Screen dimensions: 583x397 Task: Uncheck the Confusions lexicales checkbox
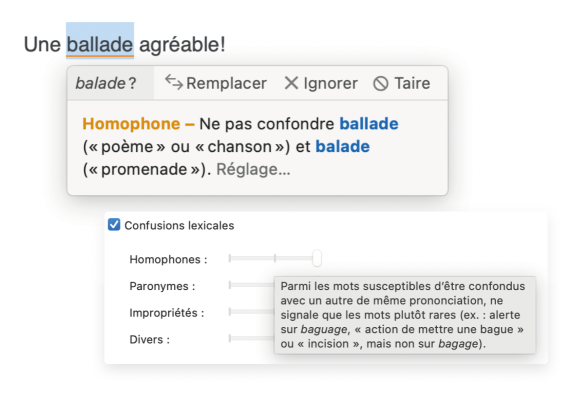pyautogui.click(x=114, y=225)
